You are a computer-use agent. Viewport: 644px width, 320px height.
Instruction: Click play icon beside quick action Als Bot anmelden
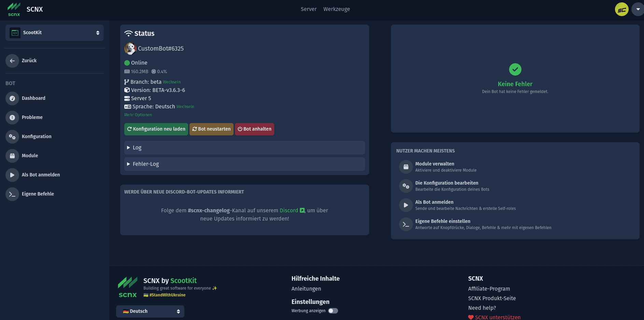(406, 205)
